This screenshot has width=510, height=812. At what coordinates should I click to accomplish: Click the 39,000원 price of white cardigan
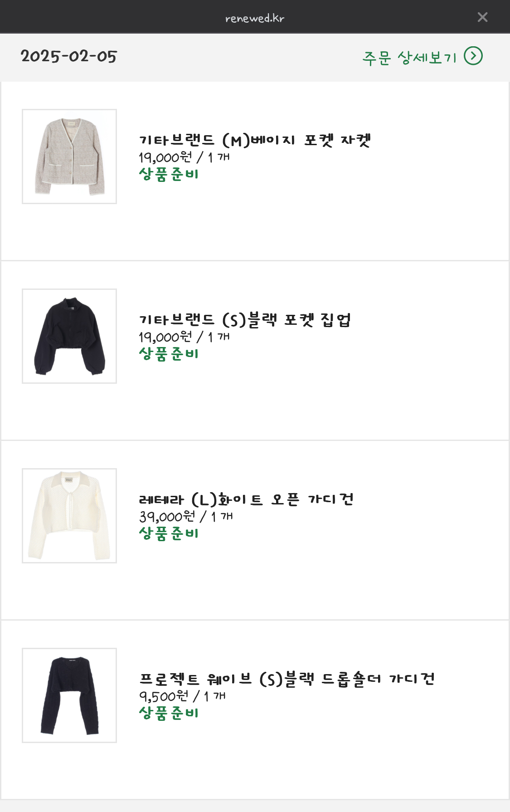click(x=167, y=517)
